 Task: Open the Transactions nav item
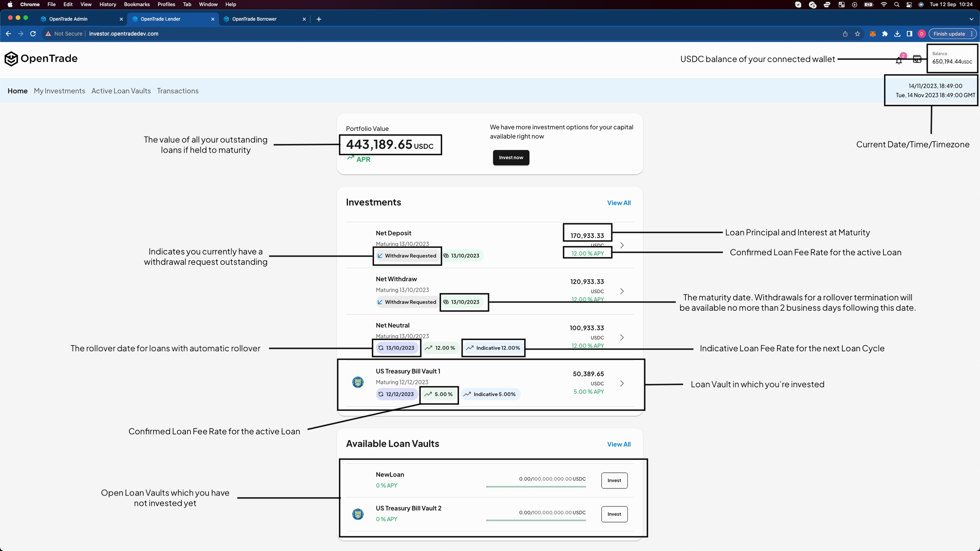[x=177, y=91]
